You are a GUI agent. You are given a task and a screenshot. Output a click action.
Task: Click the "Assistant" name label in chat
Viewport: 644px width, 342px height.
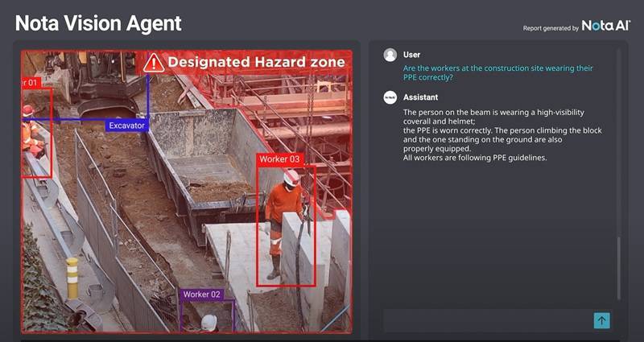pyautogui.click(x=420, y=97)
